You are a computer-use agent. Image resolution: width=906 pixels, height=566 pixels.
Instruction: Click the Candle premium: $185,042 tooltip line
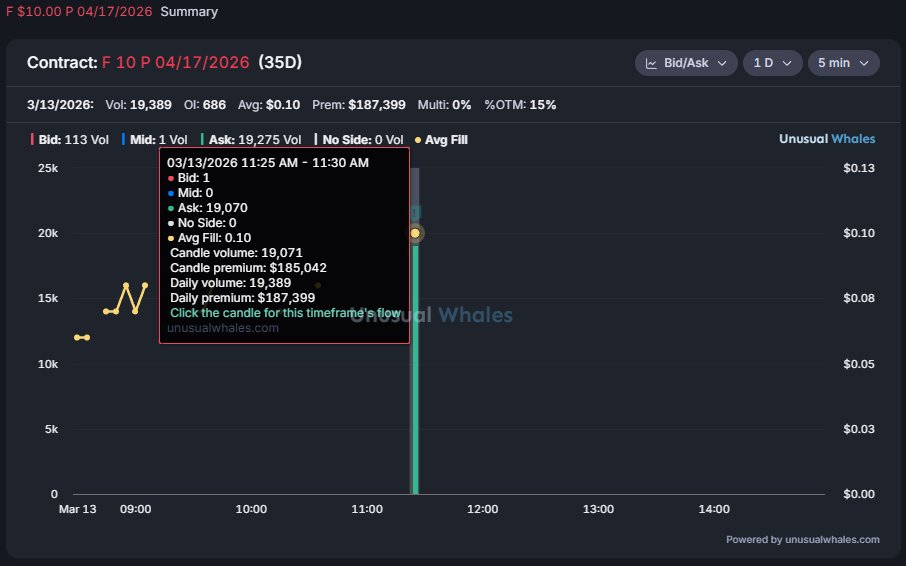[x=248, y=268]
